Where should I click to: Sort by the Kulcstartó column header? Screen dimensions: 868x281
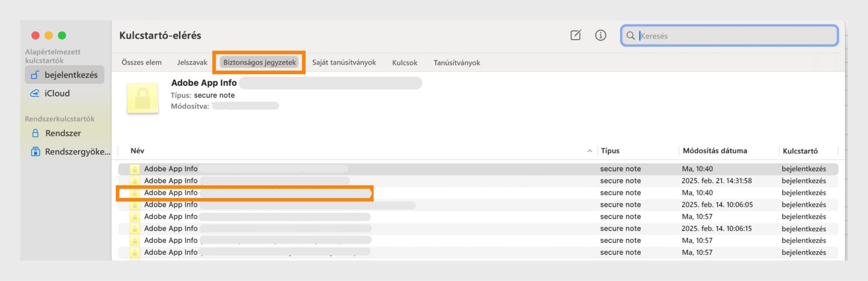[x=800, y=151]
